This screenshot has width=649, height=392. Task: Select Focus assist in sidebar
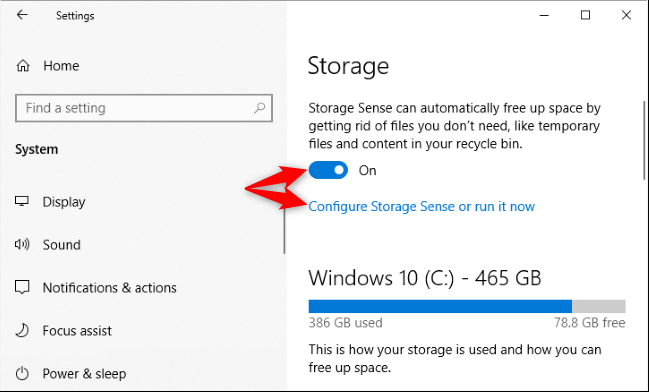point(77,331)
